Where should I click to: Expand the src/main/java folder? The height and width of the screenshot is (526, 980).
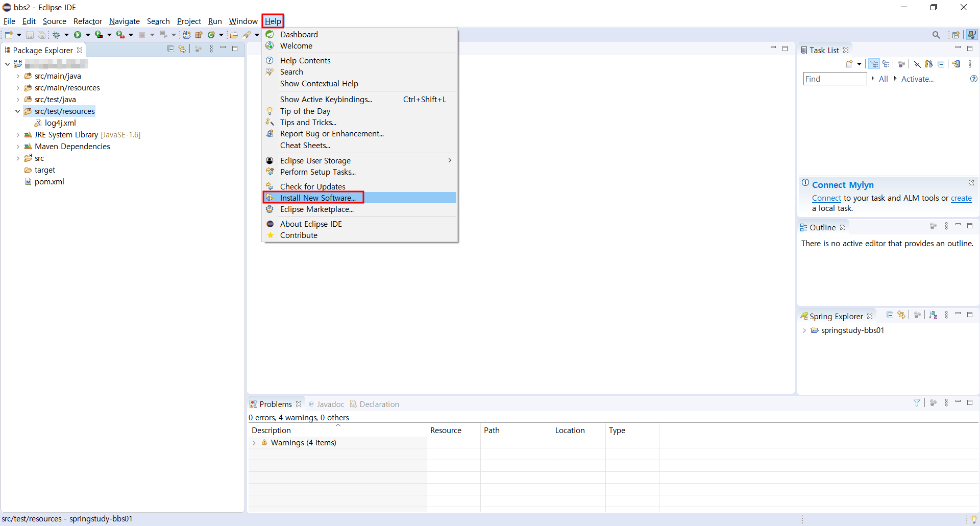pos(18,76)
